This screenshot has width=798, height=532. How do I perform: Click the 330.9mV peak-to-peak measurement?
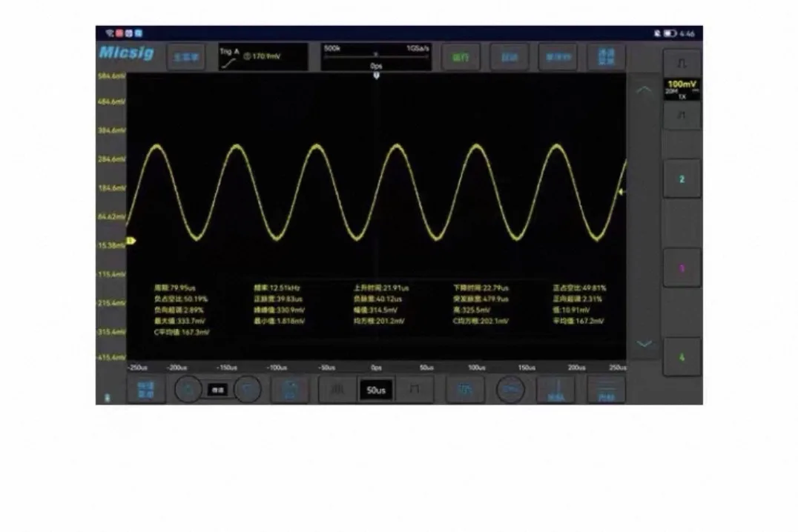(280, 310)
